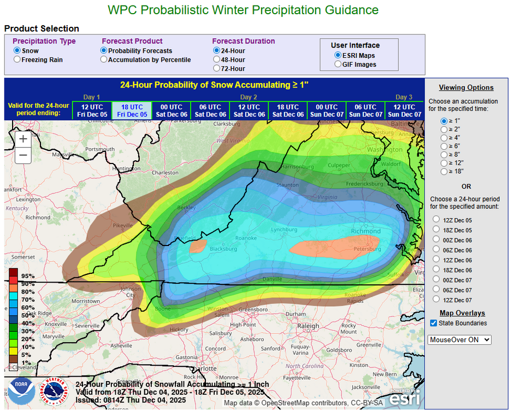
Task: Click Richmond on the snow map
Action: 365,231
